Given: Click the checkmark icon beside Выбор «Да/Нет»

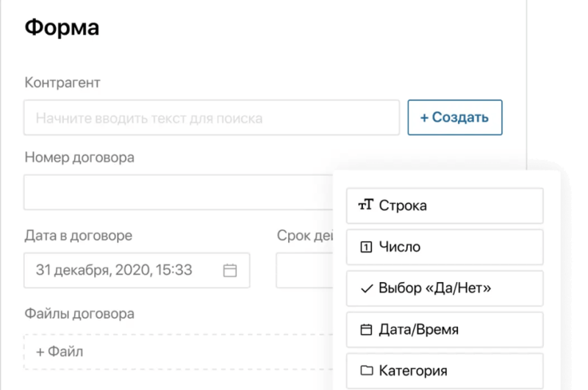Looking at the screenshot, I should [x=365, y=289].
